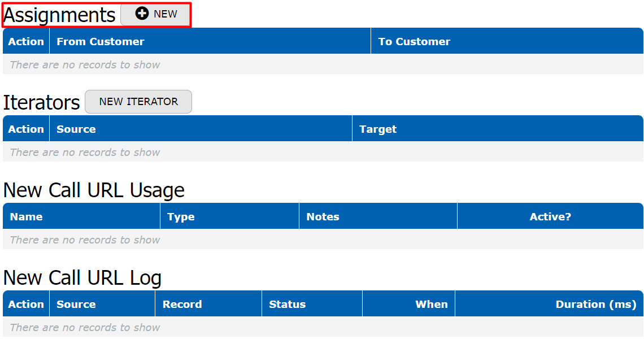
Task: Click Action column header in Iterators table
Action: pos(26,129)
